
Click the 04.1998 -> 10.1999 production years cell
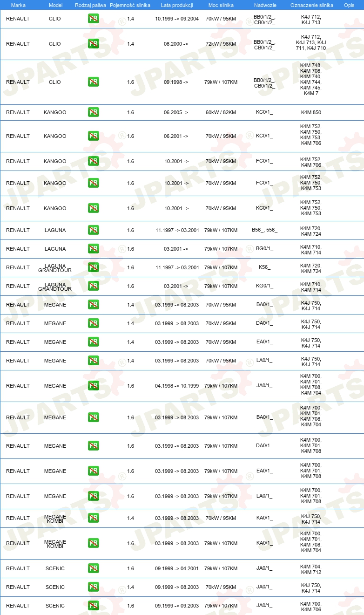177,386
